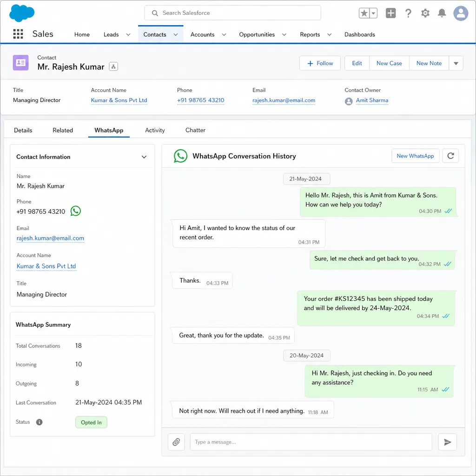The width and height of the screenshot is (476, 476).
Task: Switch to the Details tab
Action: click(x=23, y=130)
